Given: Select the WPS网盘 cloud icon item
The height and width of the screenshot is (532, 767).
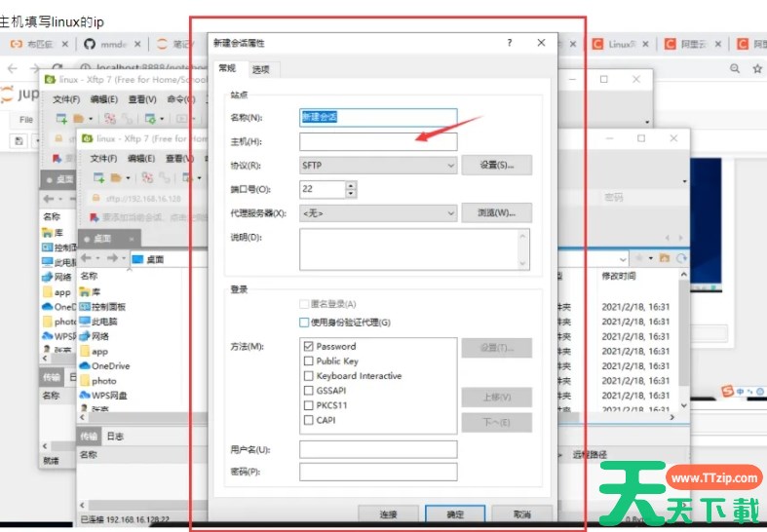Looking at the screenshot, I should (85, 396).
